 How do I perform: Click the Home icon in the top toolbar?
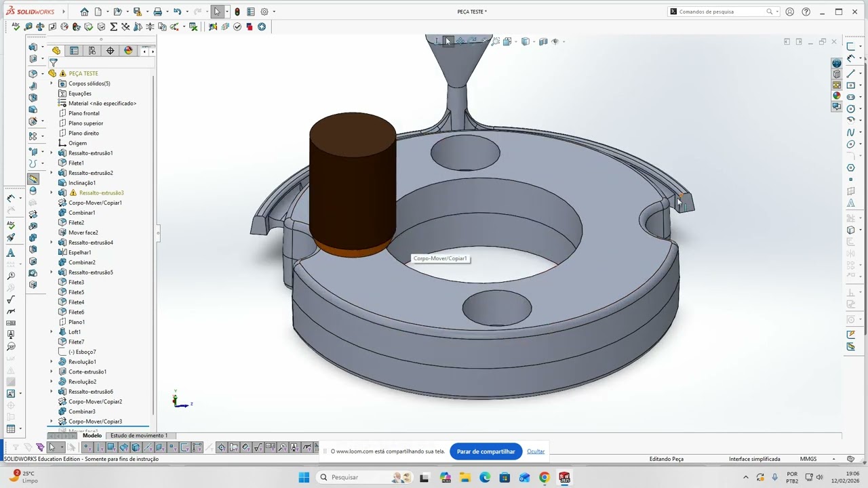tap(84, 12)
